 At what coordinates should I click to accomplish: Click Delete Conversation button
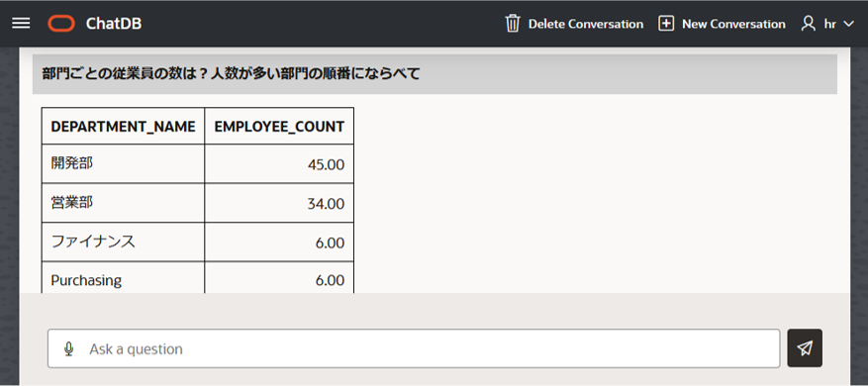[x=574, y=24]
